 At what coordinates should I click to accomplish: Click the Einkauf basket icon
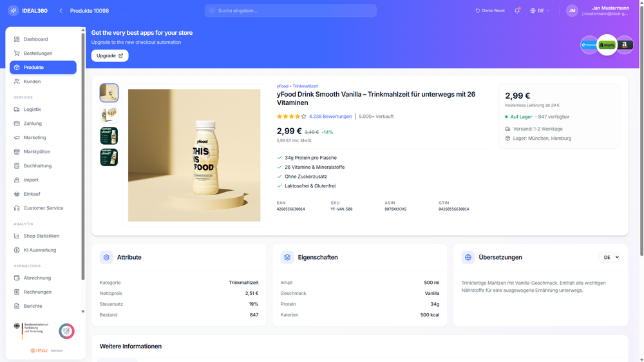(17, 194)
